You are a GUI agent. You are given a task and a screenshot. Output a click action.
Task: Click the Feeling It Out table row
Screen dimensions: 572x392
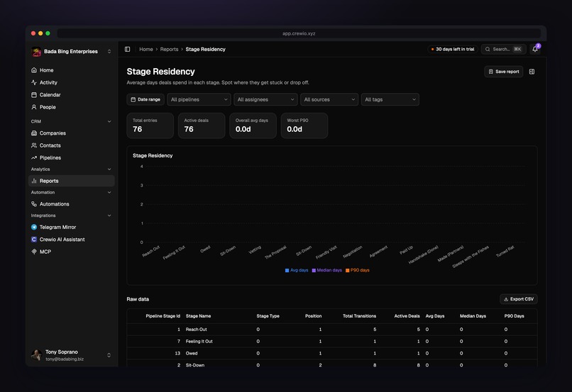(x=332, y=342)
